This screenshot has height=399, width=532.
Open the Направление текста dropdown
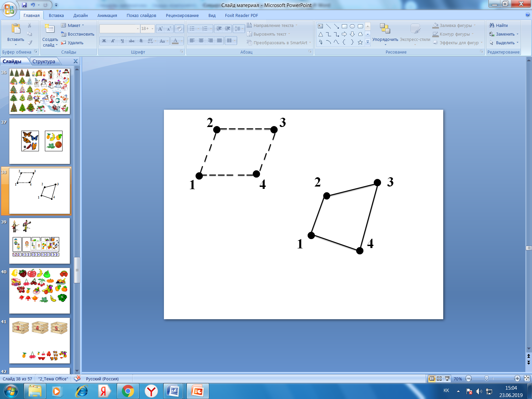[272, 25]
